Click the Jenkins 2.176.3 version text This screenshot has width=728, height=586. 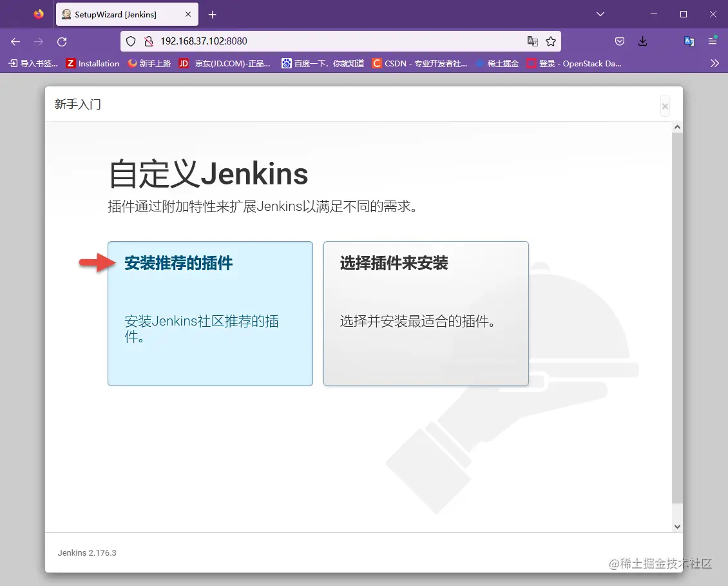87,552
